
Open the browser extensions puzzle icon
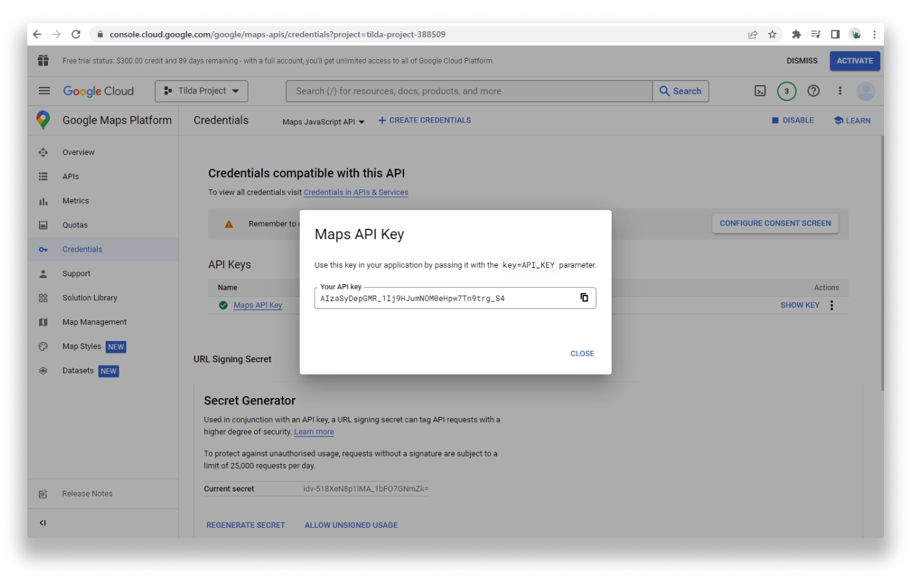pos(796,34)
